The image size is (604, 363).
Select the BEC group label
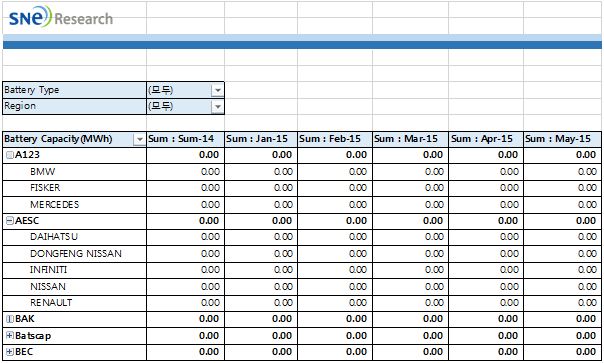24,351
